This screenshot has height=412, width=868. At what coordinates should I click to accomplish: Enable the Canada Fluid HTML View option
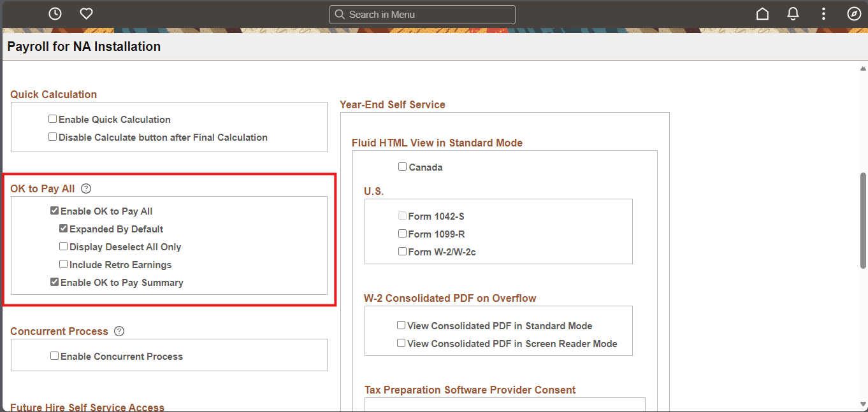[402, 166]
